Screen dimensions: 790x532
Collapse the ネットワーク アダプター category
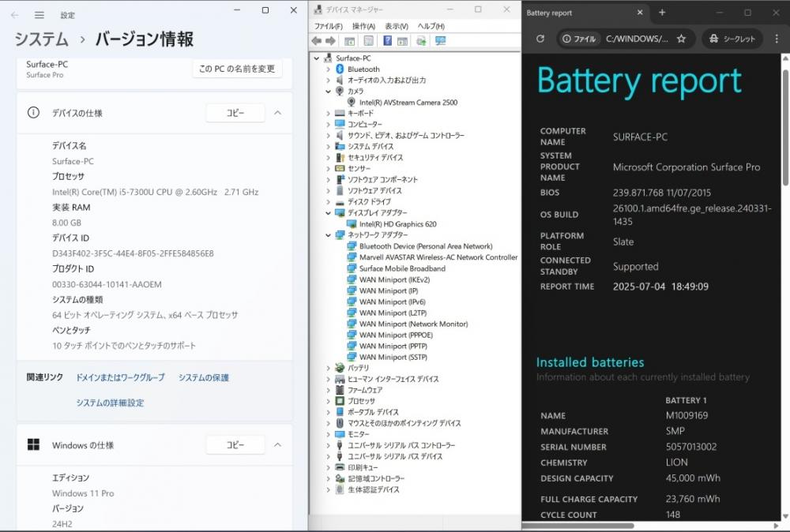(328, 235)
